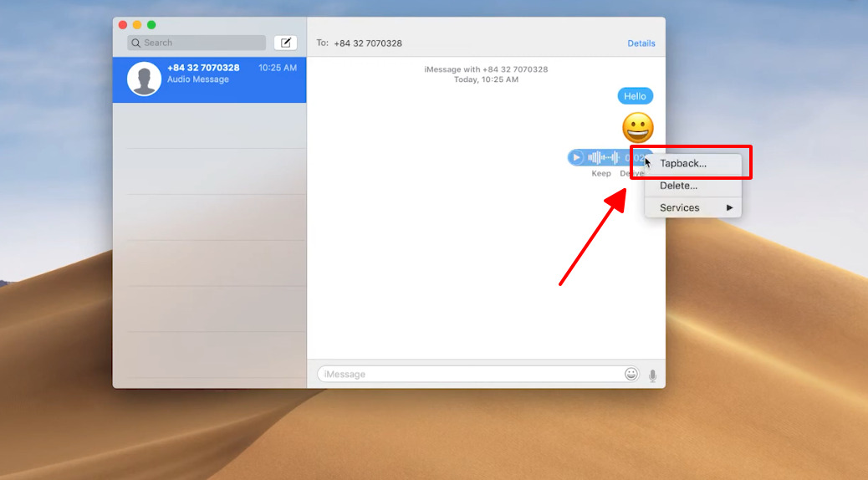
Task: Open the Details link
Action: click(641, 43)
